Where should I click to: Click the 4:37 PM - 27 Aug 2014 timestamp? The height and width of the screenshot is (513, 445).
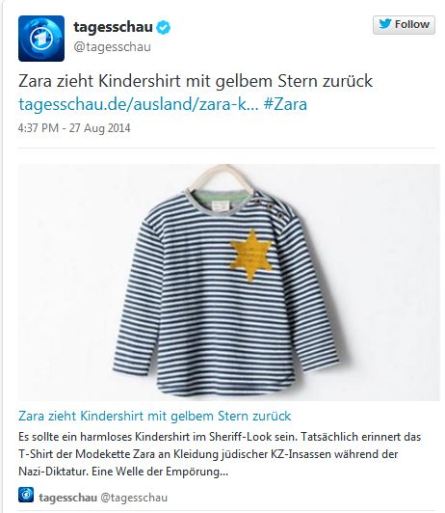point(74,128)
